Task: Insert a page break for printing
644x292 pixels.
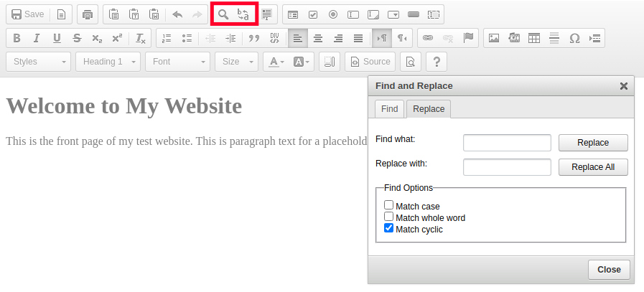Action: (594, 38)
